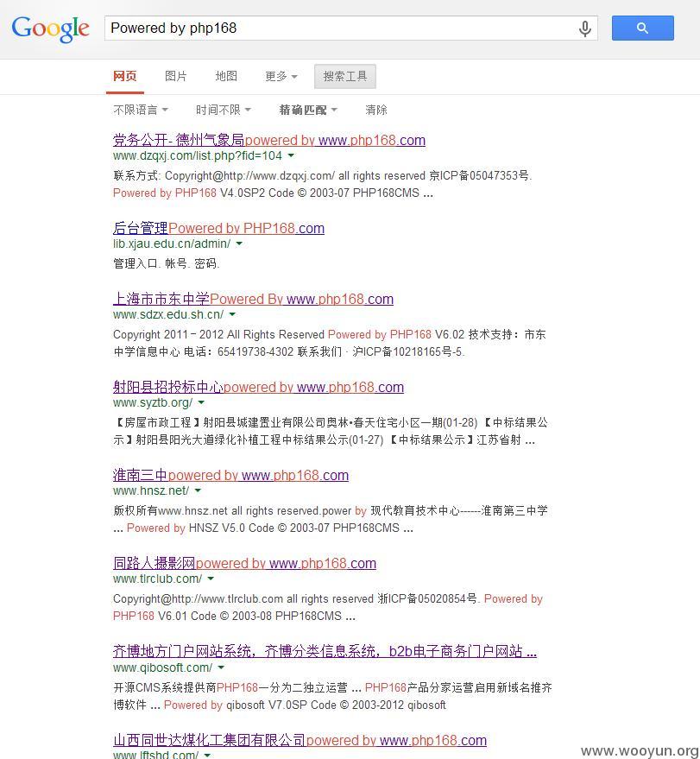Screen dimensions: 700x759
Task: Click the blue magnifier search button
Action: [x=642, y=28]
